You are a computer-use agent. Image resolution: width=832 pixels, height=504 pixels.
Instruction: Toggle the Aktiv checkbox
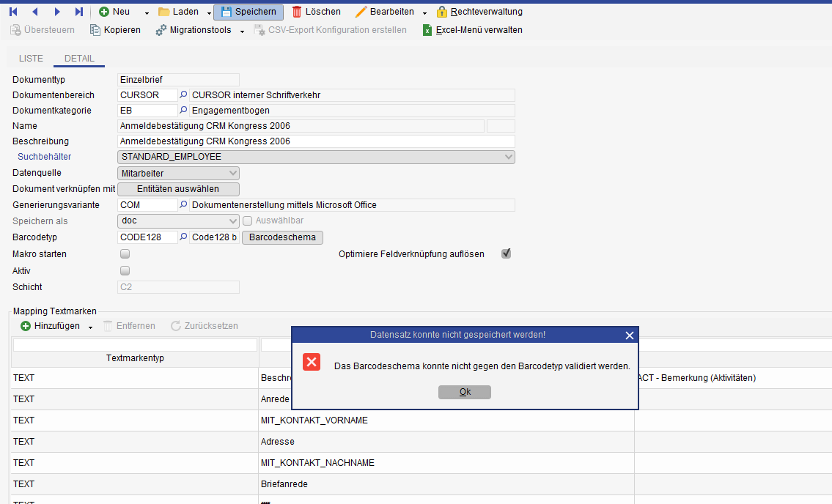coord(125,271)
